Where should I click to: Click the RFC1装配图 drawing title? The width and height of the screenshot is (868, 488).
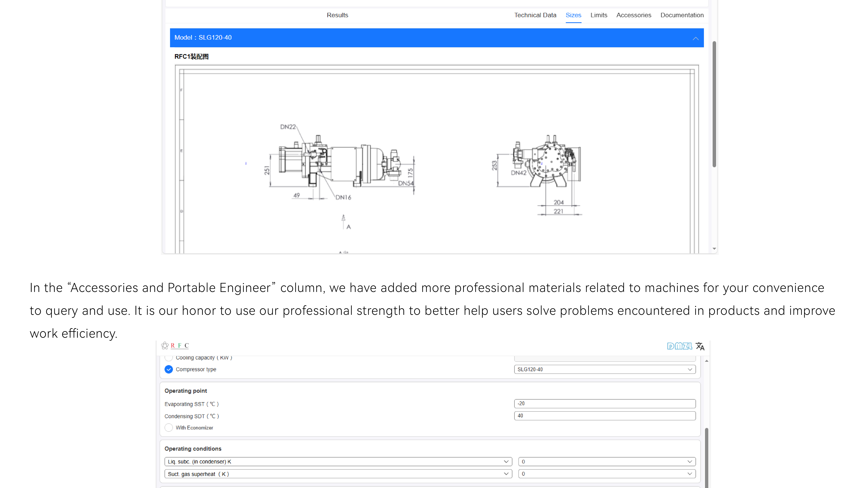[191, 57]
